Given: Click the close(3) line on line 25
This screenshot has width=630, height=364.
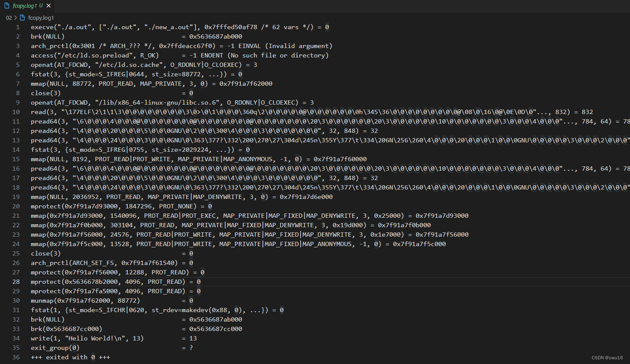Looking at the screenshot, I should coord(112,253).
